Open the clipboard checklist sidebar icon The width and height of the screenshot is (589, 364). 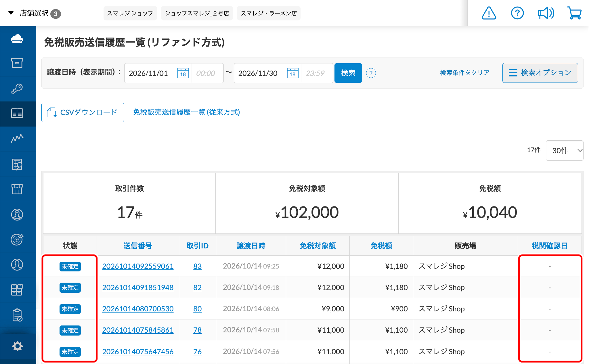pyautogui.click(x=17, y=315)
